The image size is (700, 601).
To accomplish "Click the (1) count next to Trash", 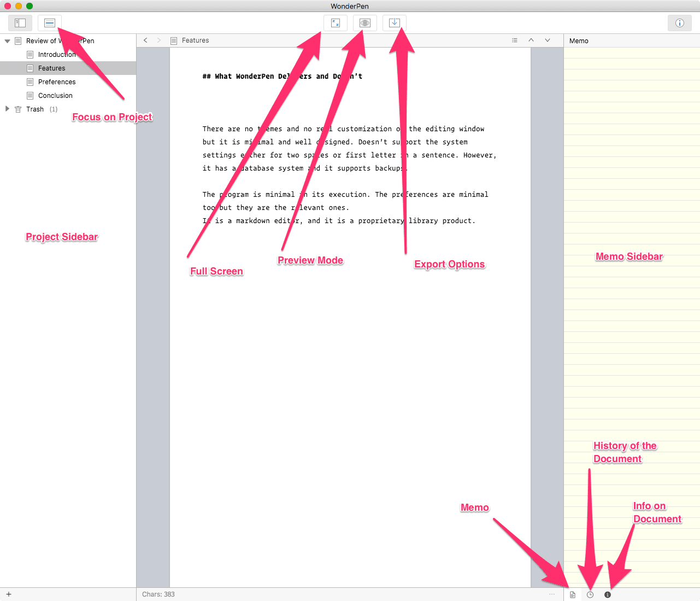I will coord(54,109).
